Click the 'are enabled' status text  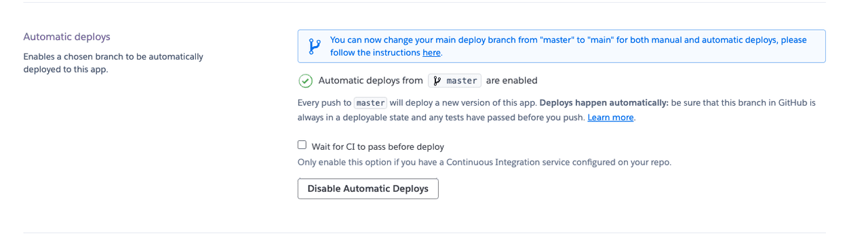click(511, 81)
